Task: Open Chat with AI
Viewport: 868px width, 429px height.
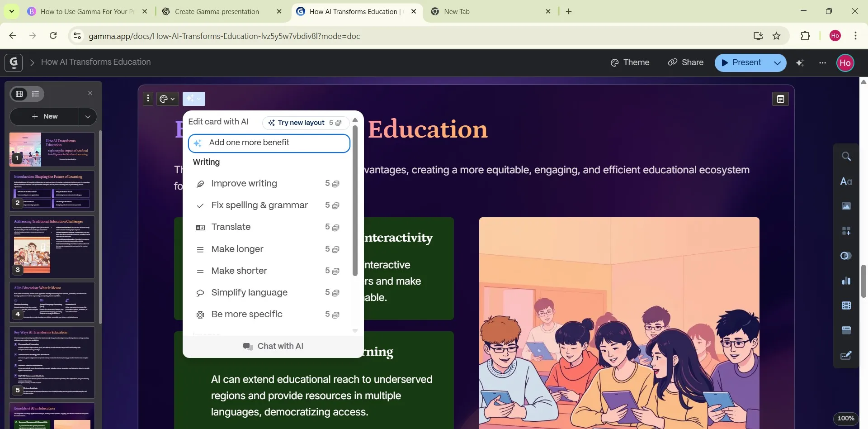Action: [x=273, y=346]
